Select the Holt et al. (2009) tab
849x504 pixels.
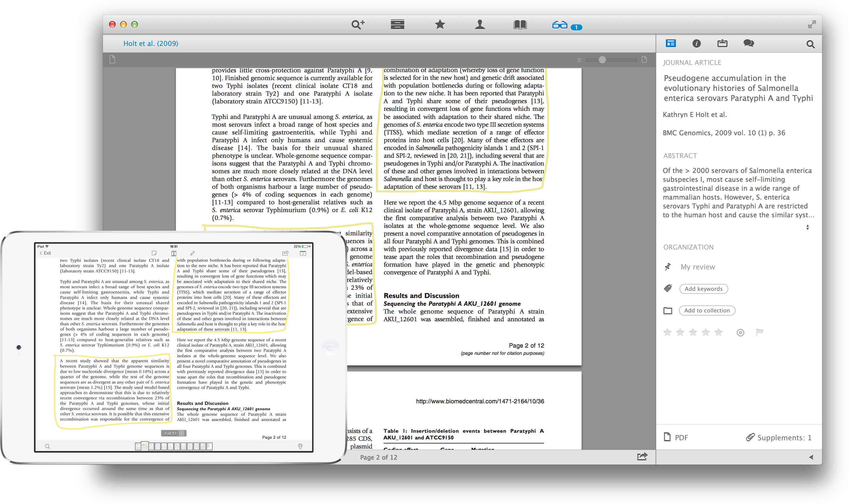pos(151,44)
